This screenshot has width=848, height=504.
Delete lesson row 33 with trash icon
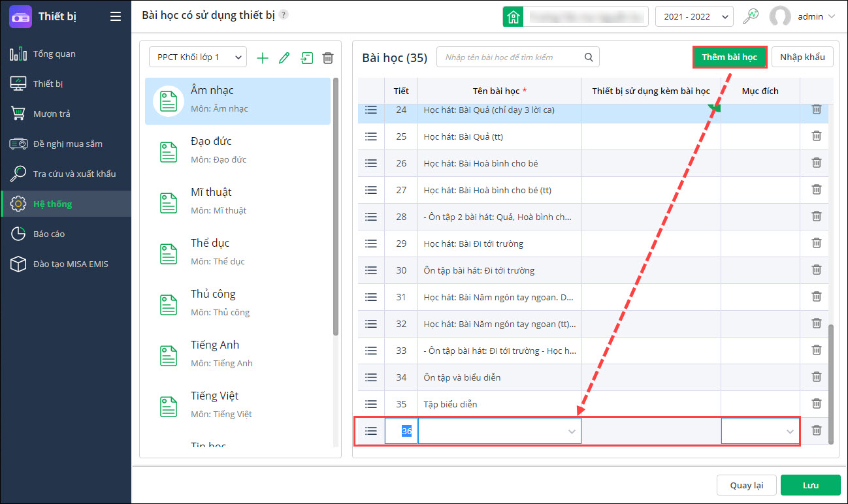tap(816, 350)
